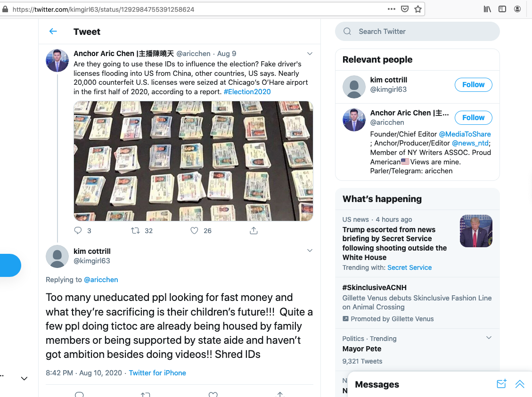Screen dimensions: 532x397
Task: Follow kim cottrill in Relevant people
Action: pos(473,85)
